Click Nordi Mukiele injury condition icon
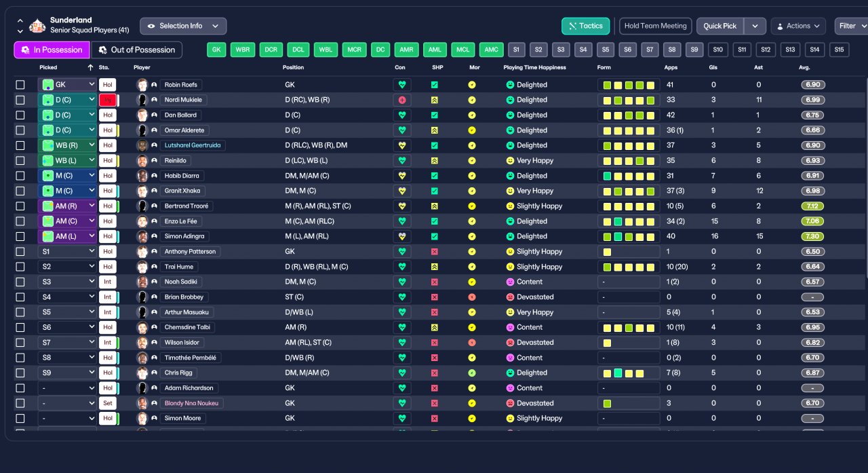This screenshot has width=868, height=473. click(401, 100)
